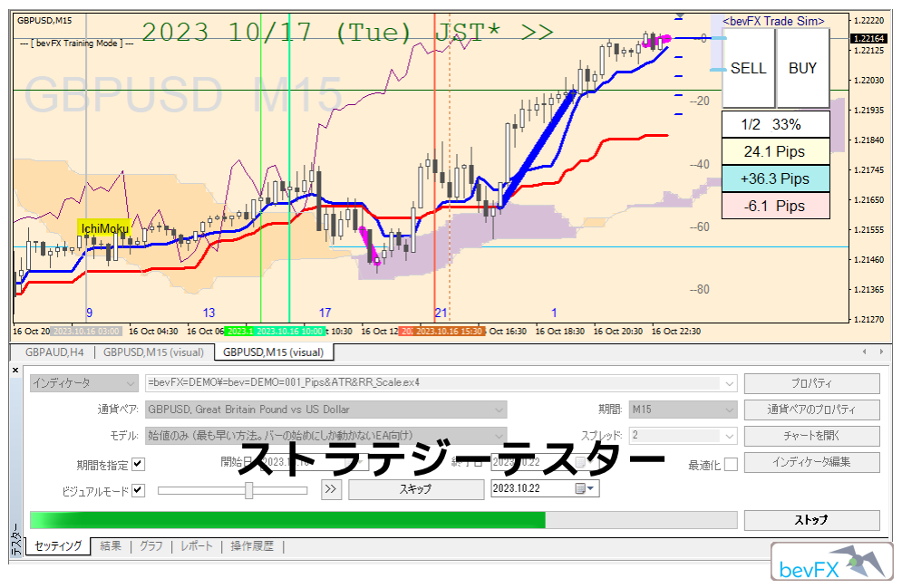Toggle the ビジュアルモード checkbox
The image size is (902, 588).
(138, 490)
